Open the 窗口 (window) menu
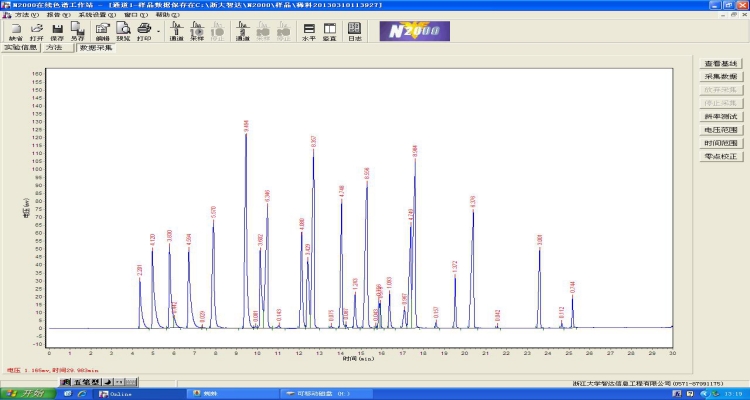The height and width of the screenshot is (400, 750). (x=136, y=15)
